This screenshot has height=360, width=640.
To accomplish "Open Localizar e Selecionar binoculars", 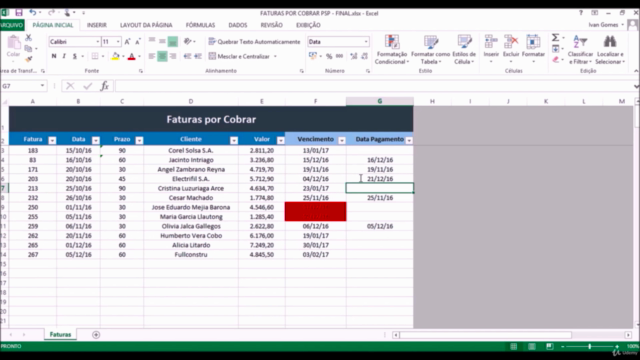I will [610, 49].
